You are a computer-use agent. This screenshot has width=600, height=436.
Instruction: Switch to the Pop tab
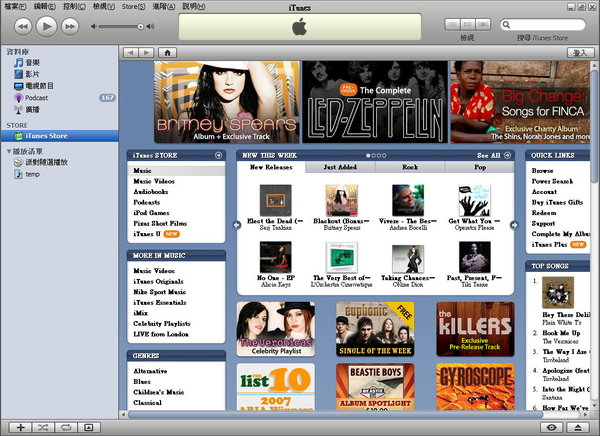coord(480,167)
